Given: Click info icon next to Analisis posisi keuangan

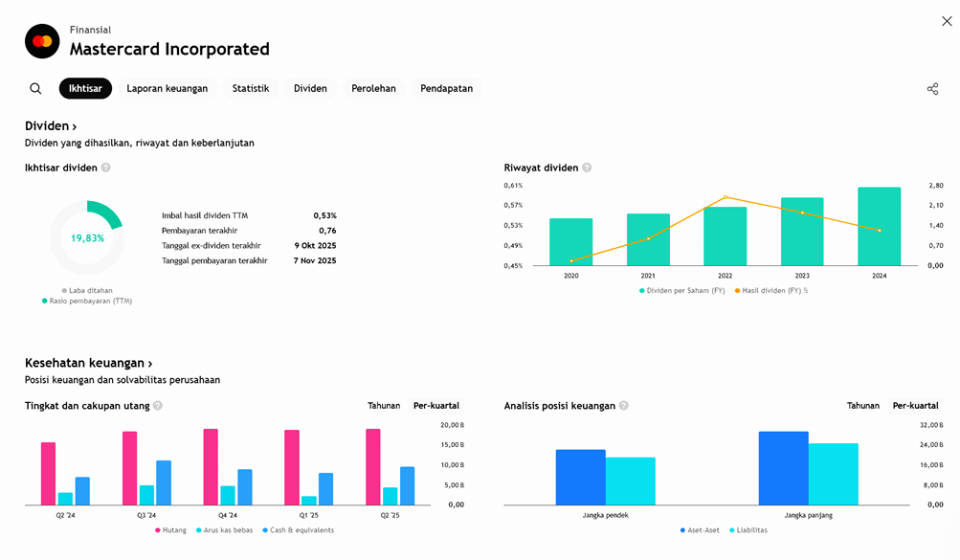Looking at the screenshot, I should 623,406.
